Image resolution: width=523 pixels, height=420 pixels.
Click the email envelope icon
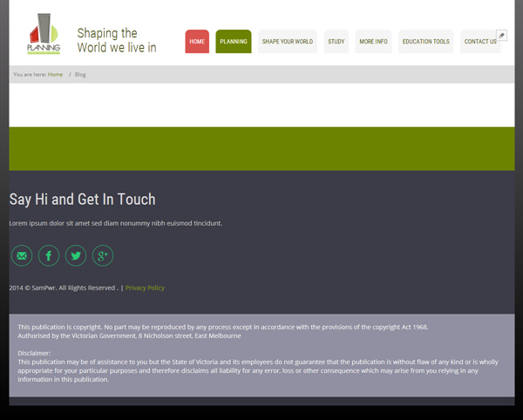(x=22, y=255)
